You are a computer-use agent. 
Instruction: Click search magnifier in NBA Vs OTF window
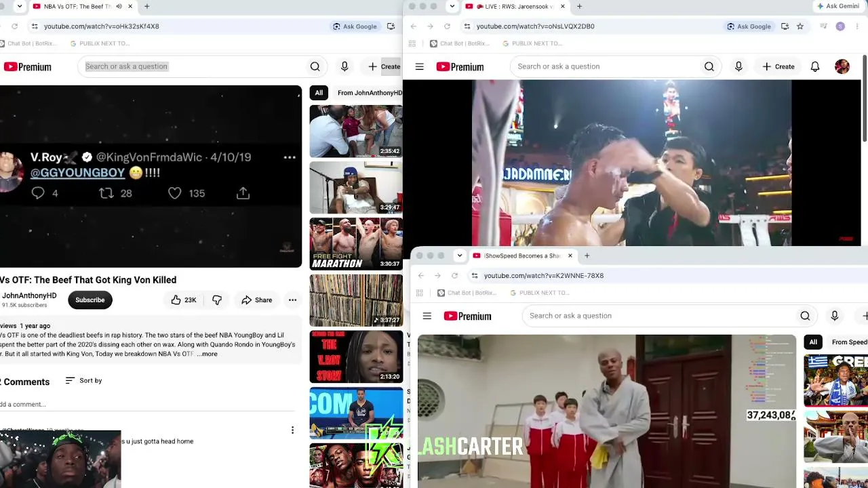tap(315, 66)
